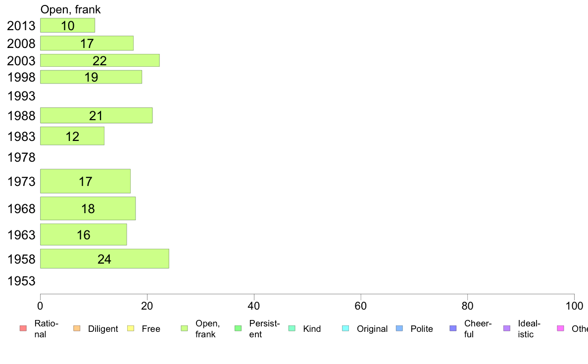Click the 1993 year axis label
This screenshot has width=588, height=364.
coord(21,96)
